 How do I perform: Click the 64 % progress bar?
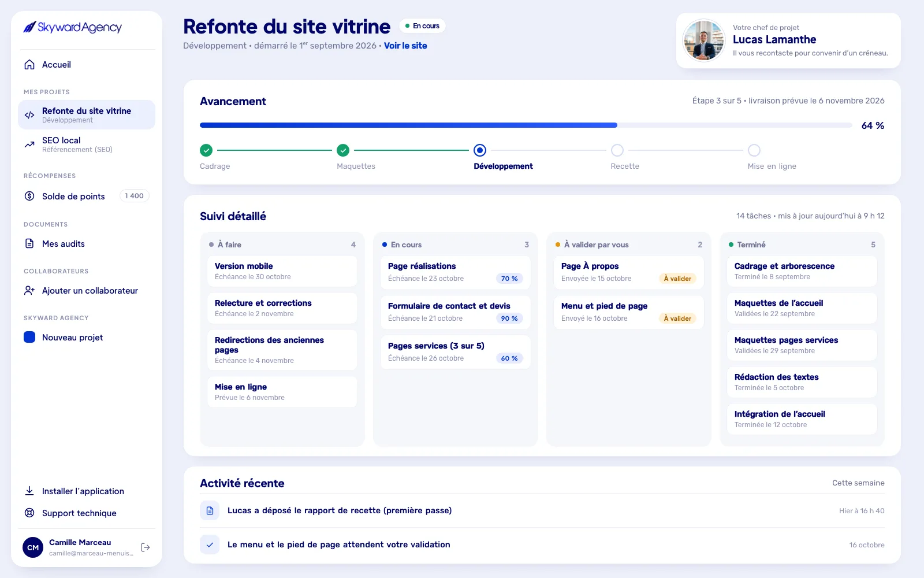526,125
